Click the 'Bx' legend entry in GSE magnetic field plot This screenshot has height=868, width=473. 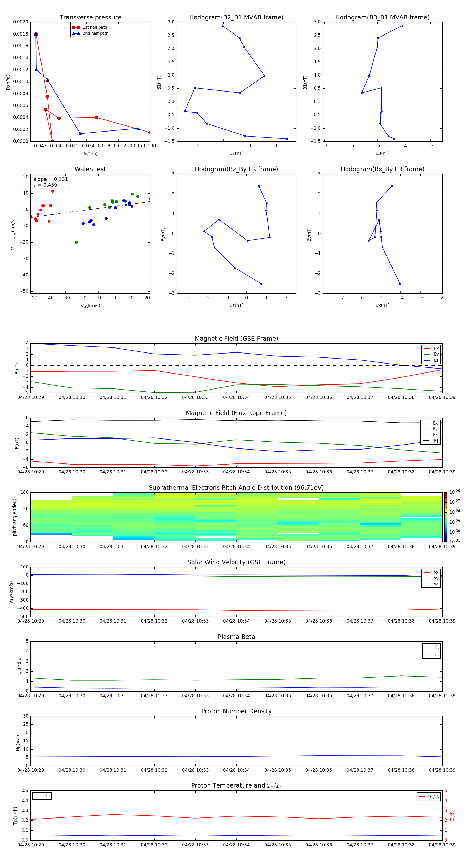click(431, 349)
